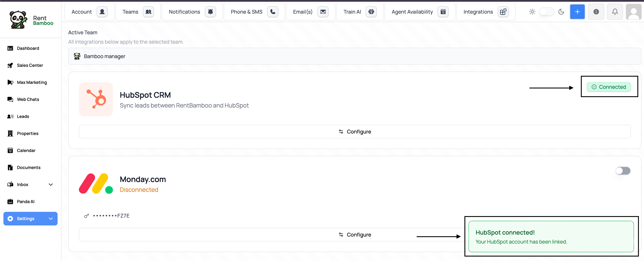The width and height of the screenshot is (644, 261).
Task: Click the HubSpot CRM title
Action: coord(145,95)
